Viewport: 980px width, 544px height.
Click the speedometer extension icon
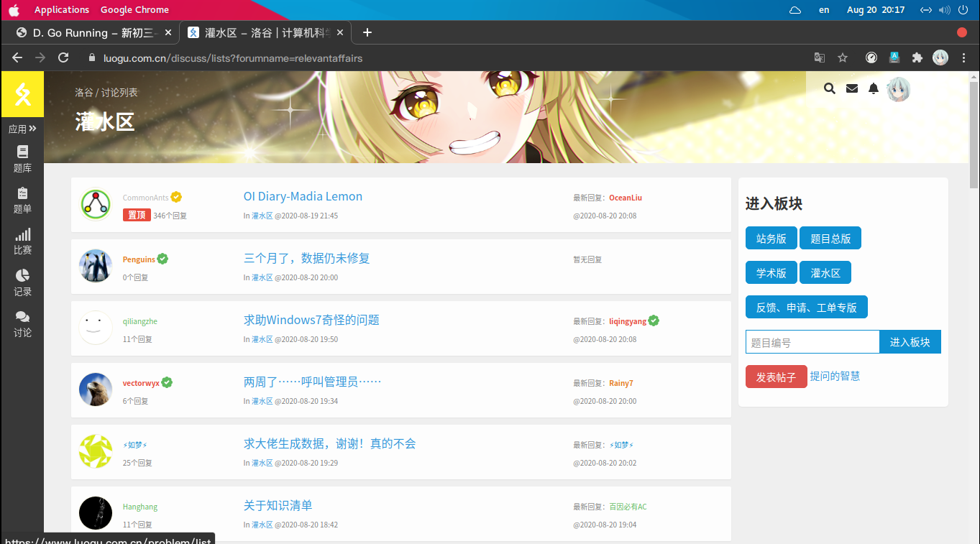point(871,57)
